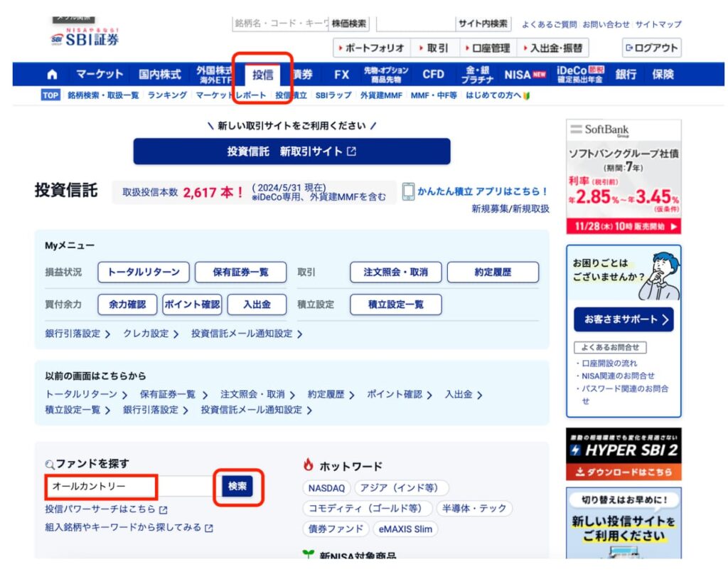Click the 検索 fund search button
This screenshot has width=728, height=572.
point(237,487)
